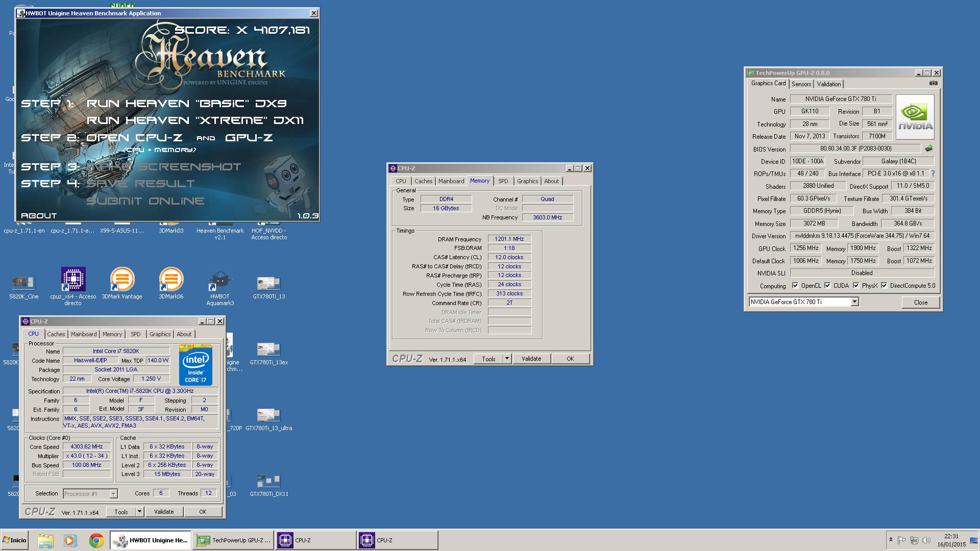Open Caches tab in the lower-left CPU-Z window

pyautogui.click(x=56, y=334)
